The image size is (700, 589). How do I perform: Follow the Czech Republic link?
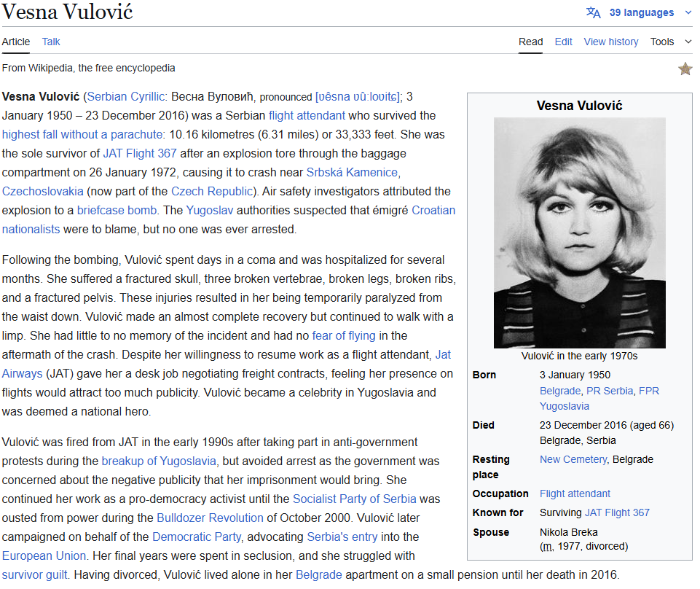(212, 191)
